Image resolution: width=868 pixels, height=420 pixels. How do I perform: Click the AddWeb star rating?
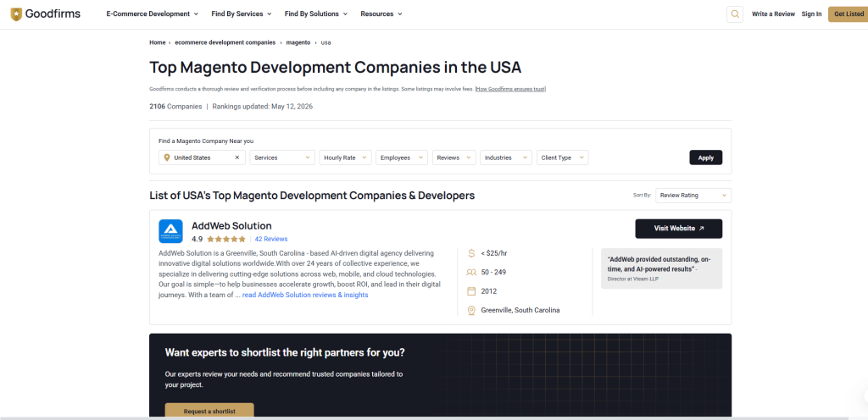[226, 240]
